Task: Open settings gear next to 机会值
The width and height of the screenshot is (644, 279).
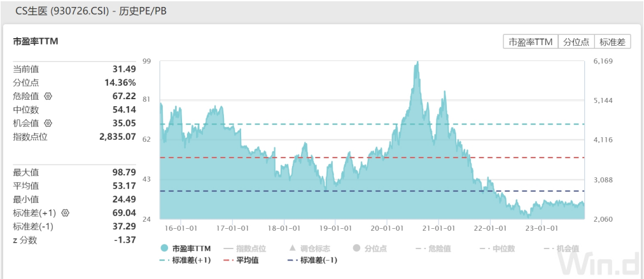Action: coord(48,123)
